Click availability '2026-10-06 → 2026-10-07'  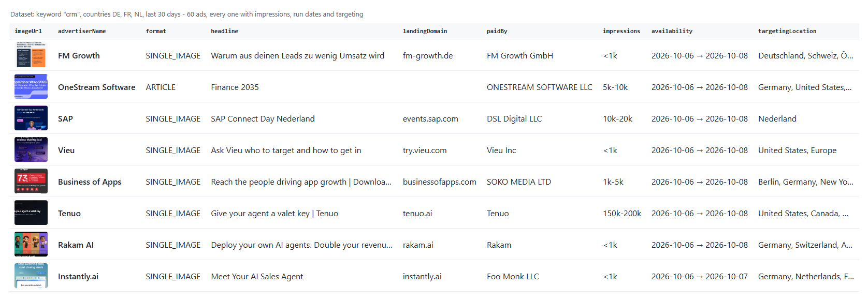pyautogui.click(x=700, y=276)
